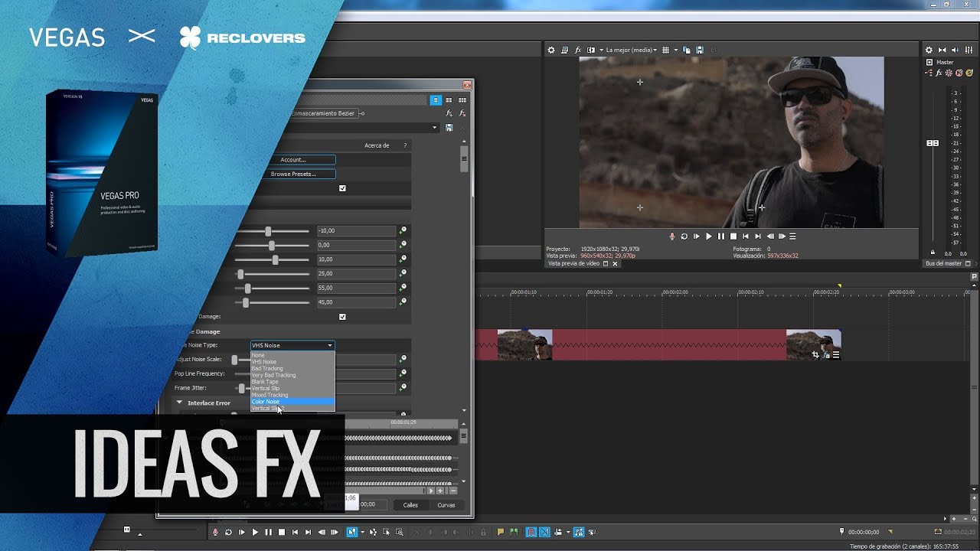Image resolution: width=980 pixels, height=551 pixels.
Task: Select Mixed Tracking option
Action: 292,395
